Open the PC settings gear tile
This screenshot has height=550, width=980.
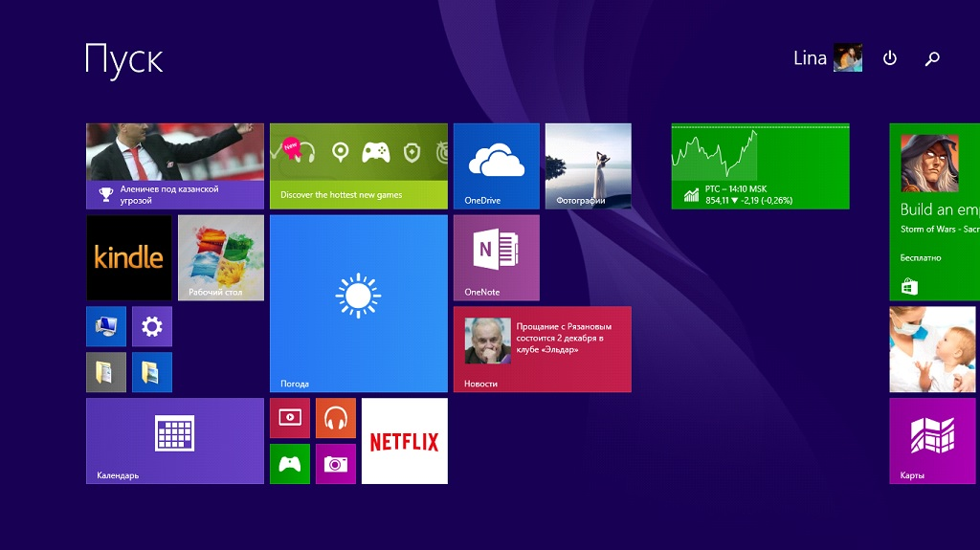pyautogui.click(x=152, y=326)
